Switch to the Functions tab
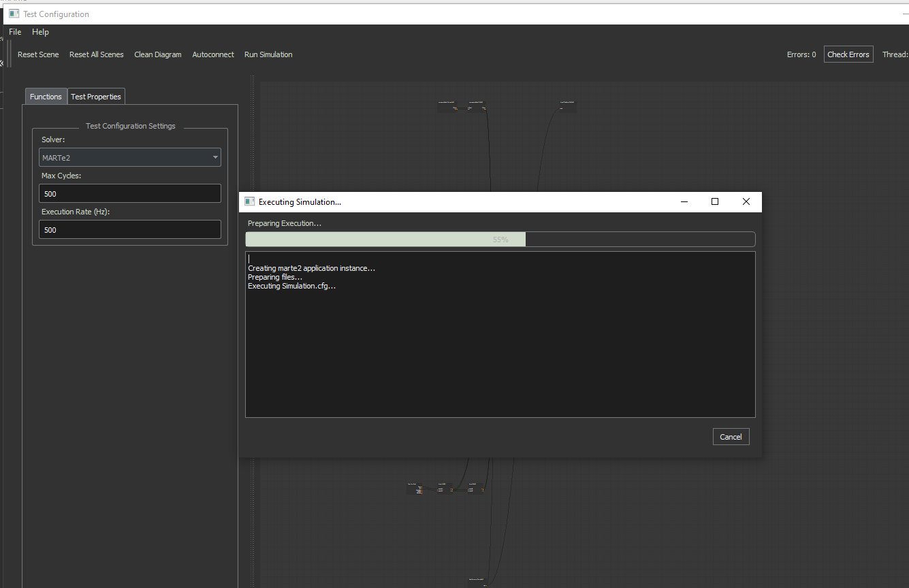This screenshot has width=909, height=588. 46,97
